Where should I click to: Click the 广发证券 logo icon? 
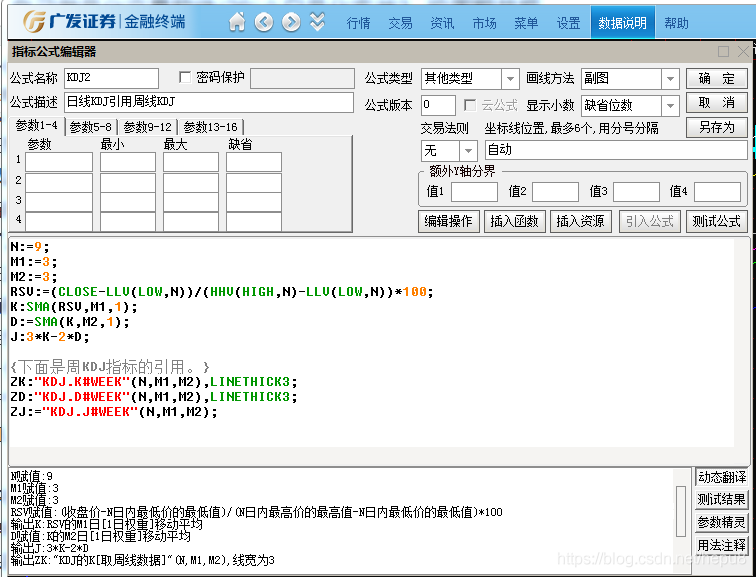[x=34, y=22]
